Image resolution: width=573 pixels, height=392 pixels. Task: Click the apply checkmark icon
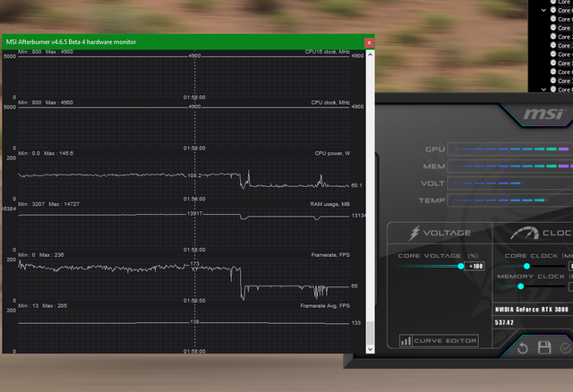tap(566, 347)
